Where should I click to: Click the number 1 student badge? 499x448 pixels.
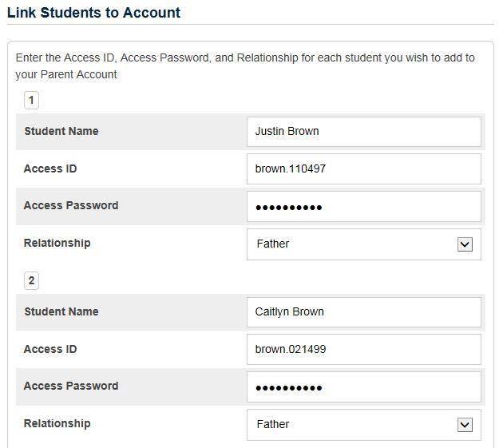31,101
